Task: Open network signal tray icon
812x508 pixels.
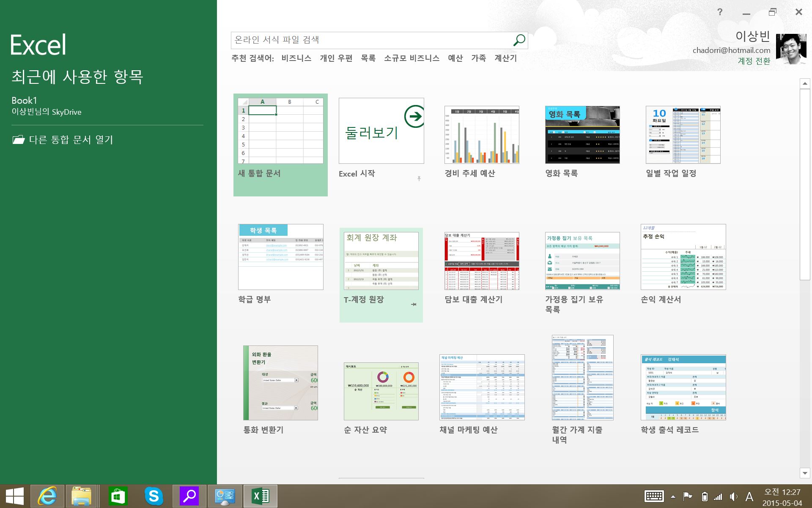Action: pos(718,497)
